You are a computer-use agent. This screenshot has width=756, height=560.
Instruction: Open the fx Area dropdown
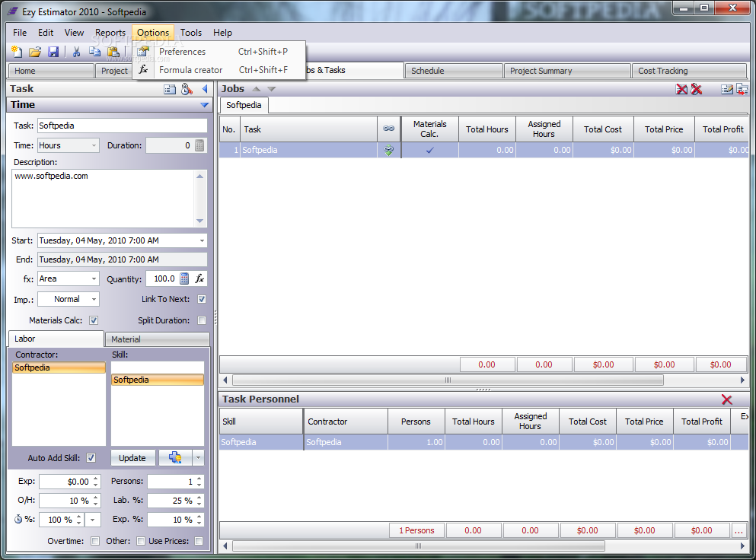[94, 279]
